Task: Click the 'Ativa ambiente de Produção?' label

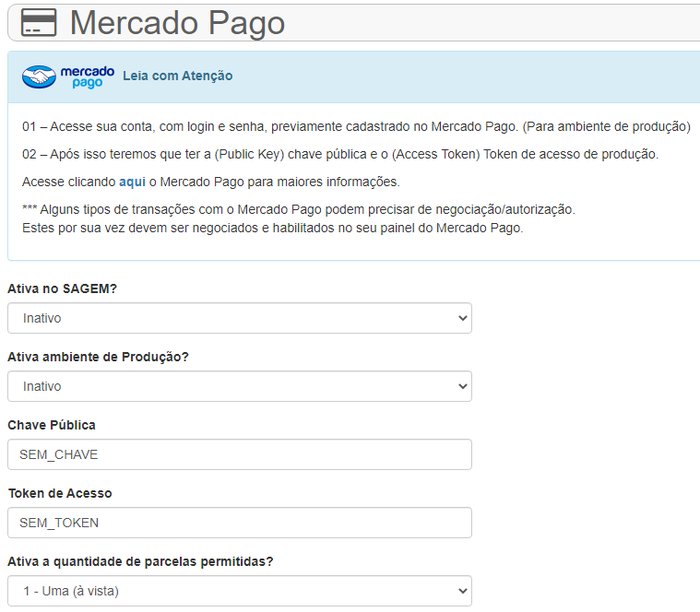Action: [98, 357]
